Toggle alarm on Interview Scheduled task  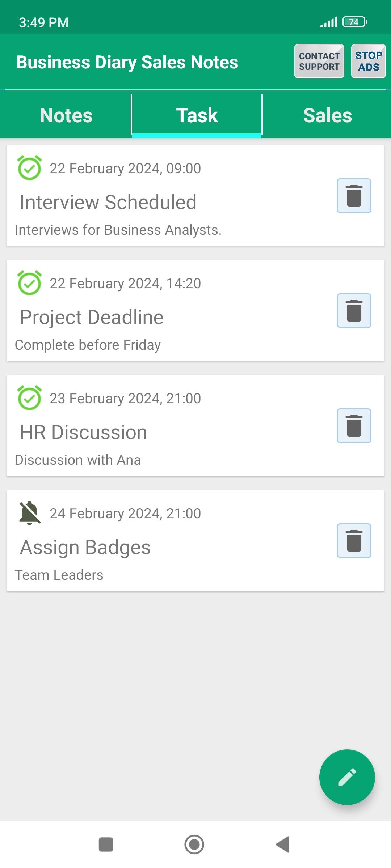click(30, 168)
